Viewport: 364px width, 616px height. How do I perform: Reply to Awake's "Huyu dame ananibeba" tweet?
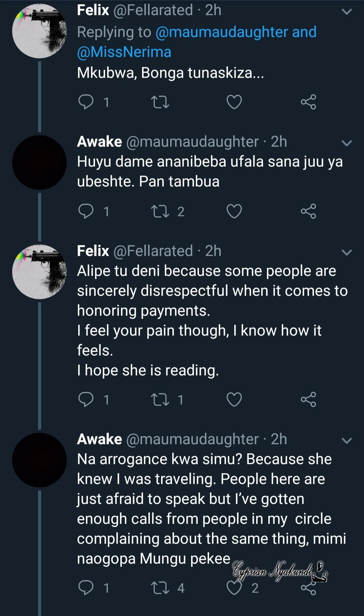pos(86,212)
